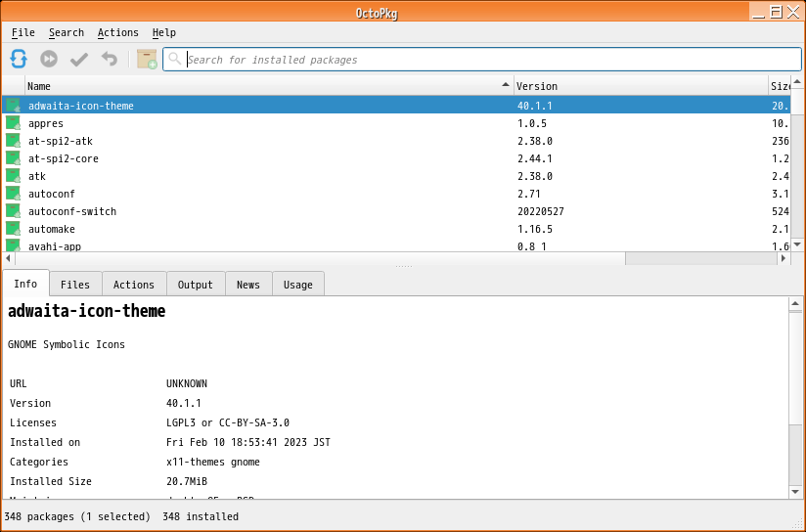Switch to the Usage tab
Screen dimensions: 806x532
point(298,285)
